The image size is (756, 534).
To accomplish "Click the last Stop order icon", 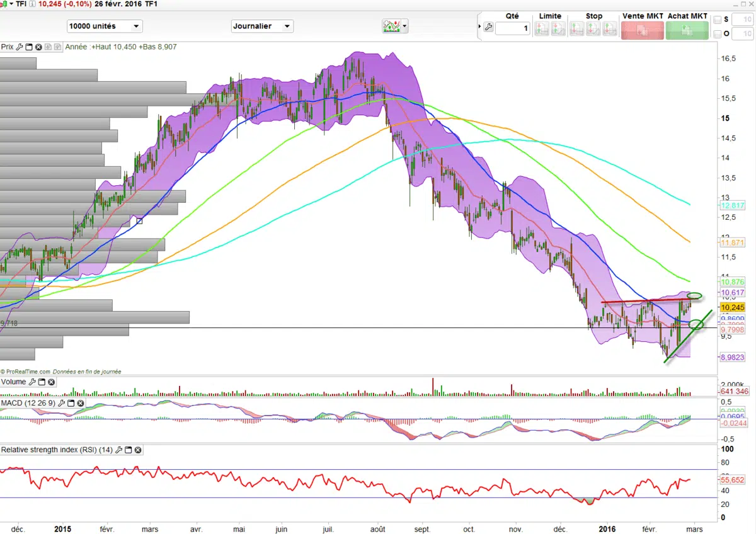I will pos(610,28).
